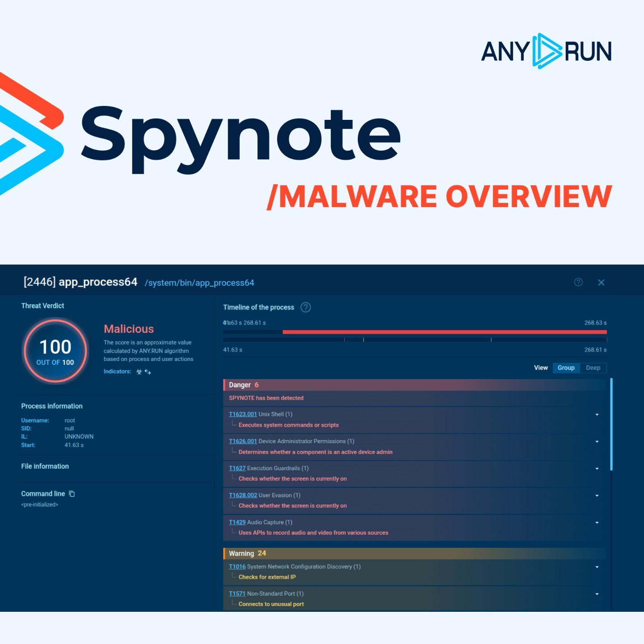Open the help icon in process header
Viewport: 644px width, 644px height.
(x=578, y=282)
